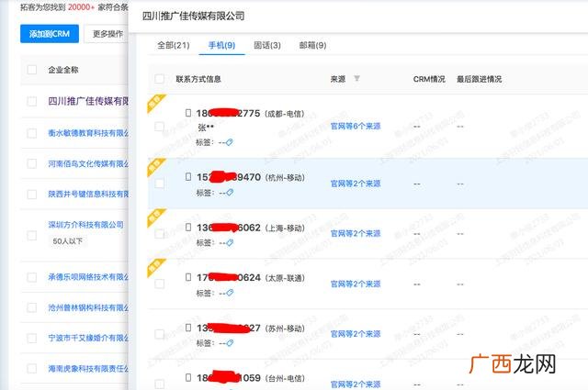
Task: Open the 更多操作 dropdown button
Action: (x=107, y=34)
